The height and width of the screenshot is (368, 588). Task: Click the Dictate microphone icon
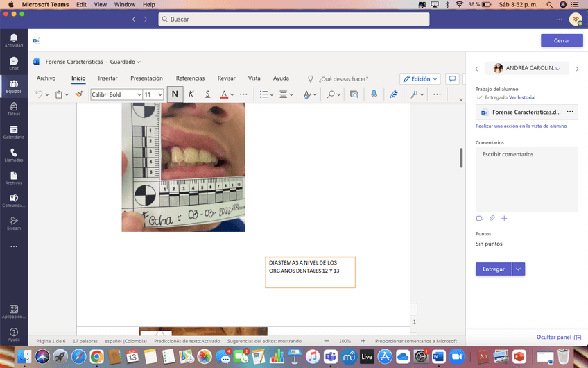coord(374,94)
